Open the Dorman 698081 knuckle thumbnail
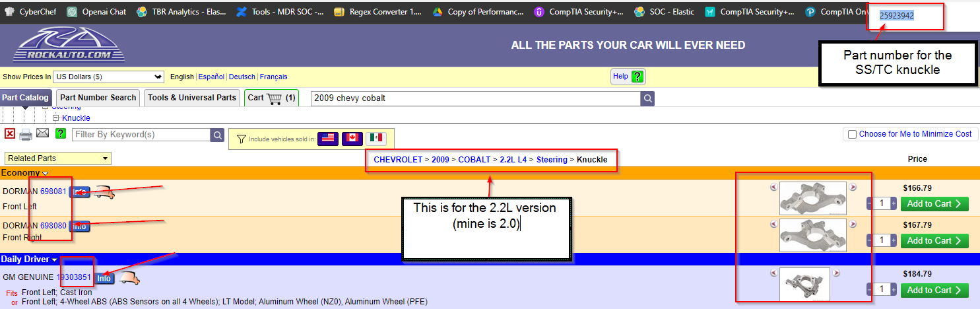 click(x=813, y=198)
